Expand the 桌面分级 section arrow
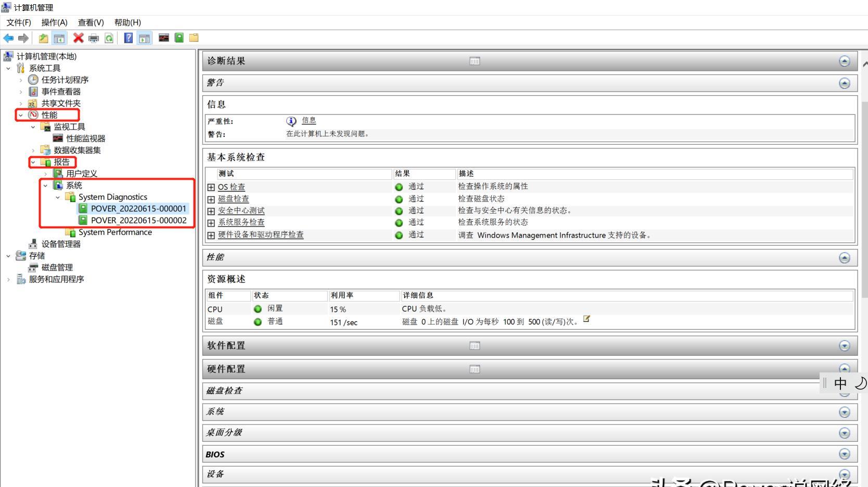 point(844,433)
